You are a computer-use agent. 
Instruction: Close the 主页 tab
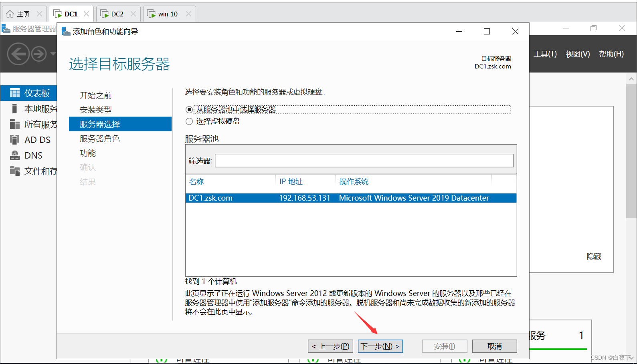click(x=39, y=14)
